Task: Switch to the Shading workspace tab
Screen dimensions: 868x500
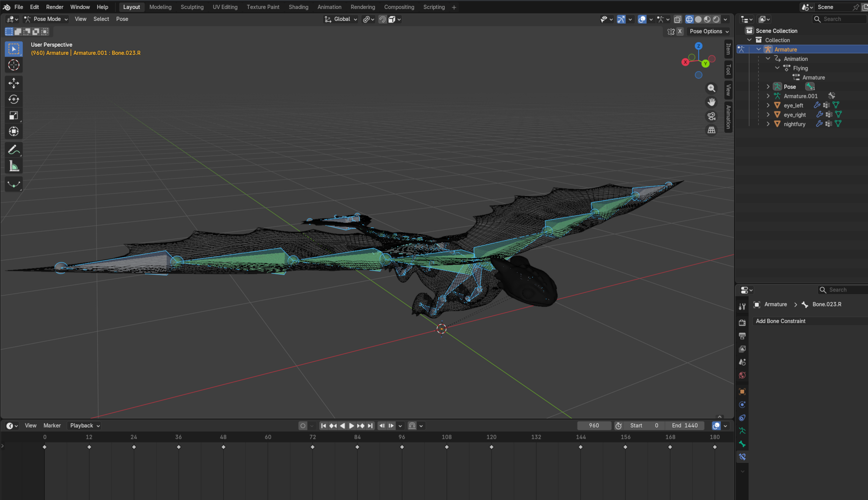Action: point(298,7)
